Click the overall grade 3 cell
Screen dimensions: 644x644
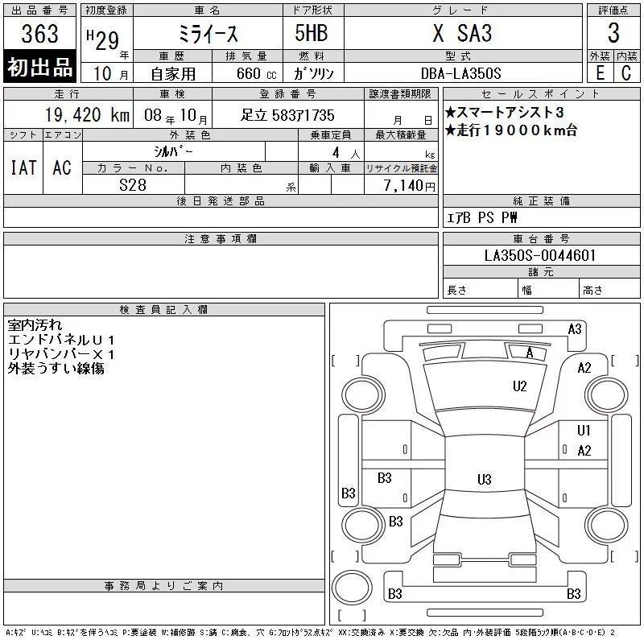613,33
